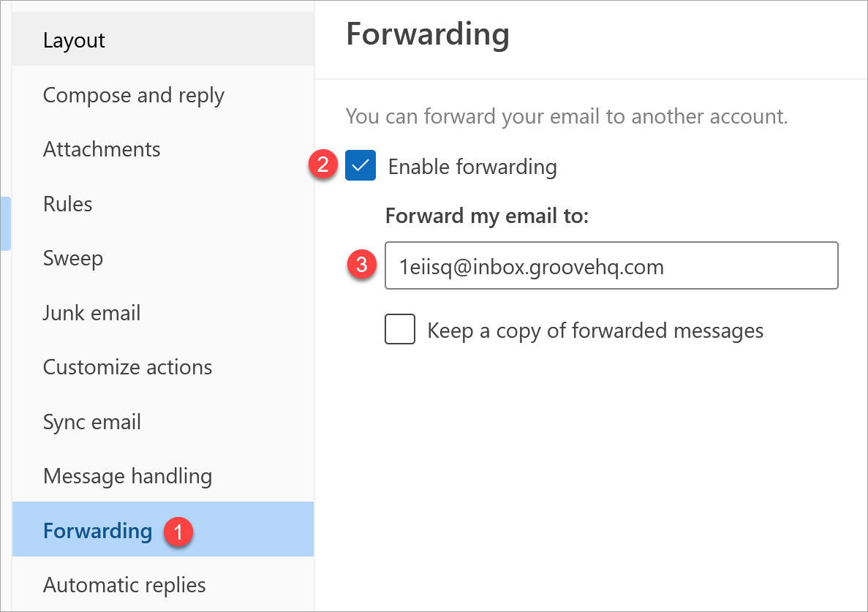
Task: Click the red step 3 badge
Action: coord(361,265)
